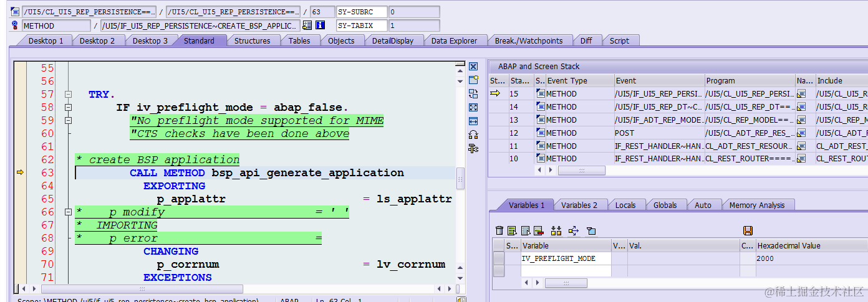Click navigation icon in stack row 12

point(801,133)
